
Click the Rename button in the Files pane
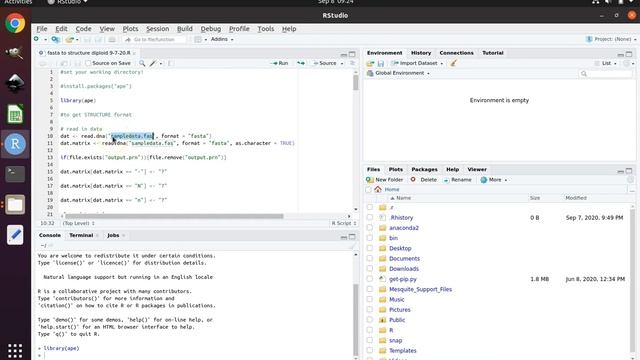(457, 180)
